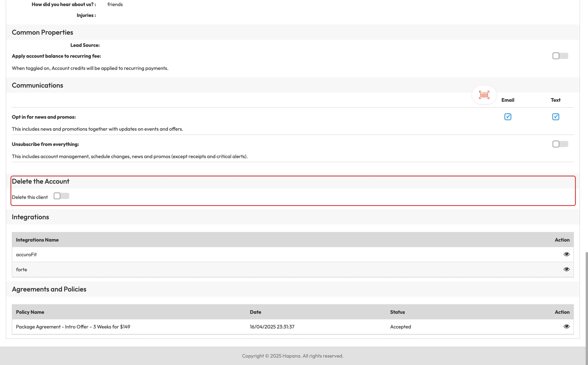
Task: Select the accuroFit integration row
Action: tap(26, 255)
